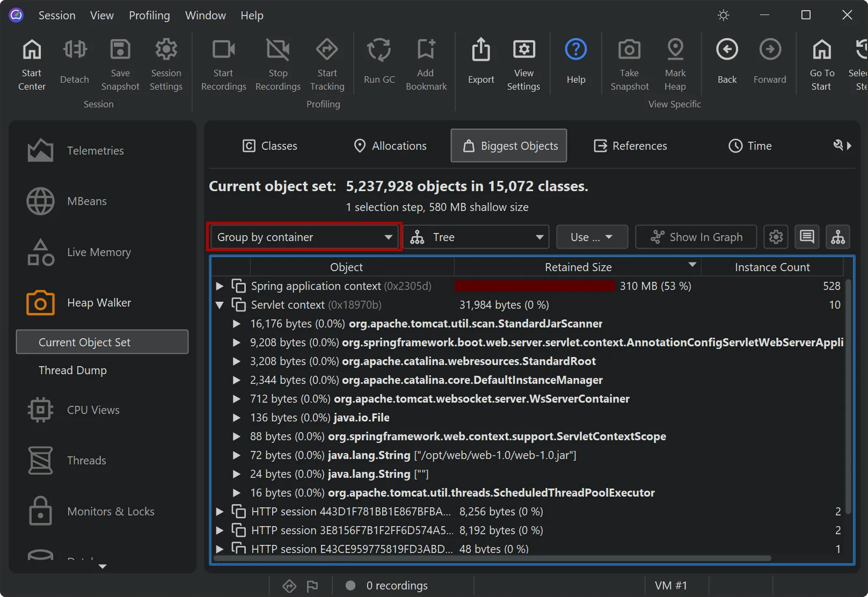
Task: Open the Tree view mode dropdown
Action: point(476,237)
